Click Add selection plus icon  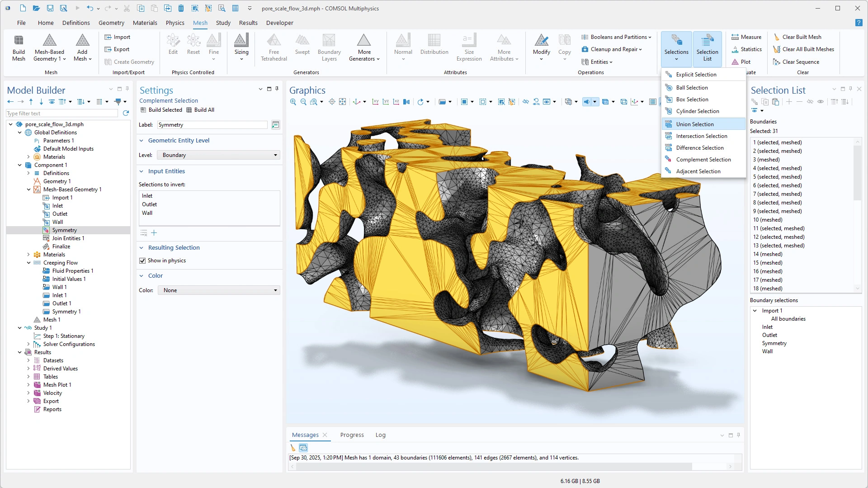point(154,233)
